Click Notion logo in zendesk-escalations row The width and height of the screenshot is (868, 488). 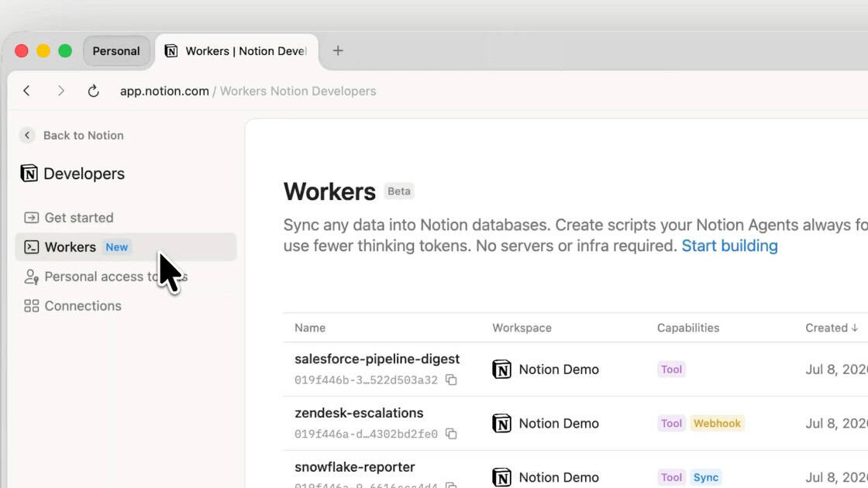pos(501,423)
